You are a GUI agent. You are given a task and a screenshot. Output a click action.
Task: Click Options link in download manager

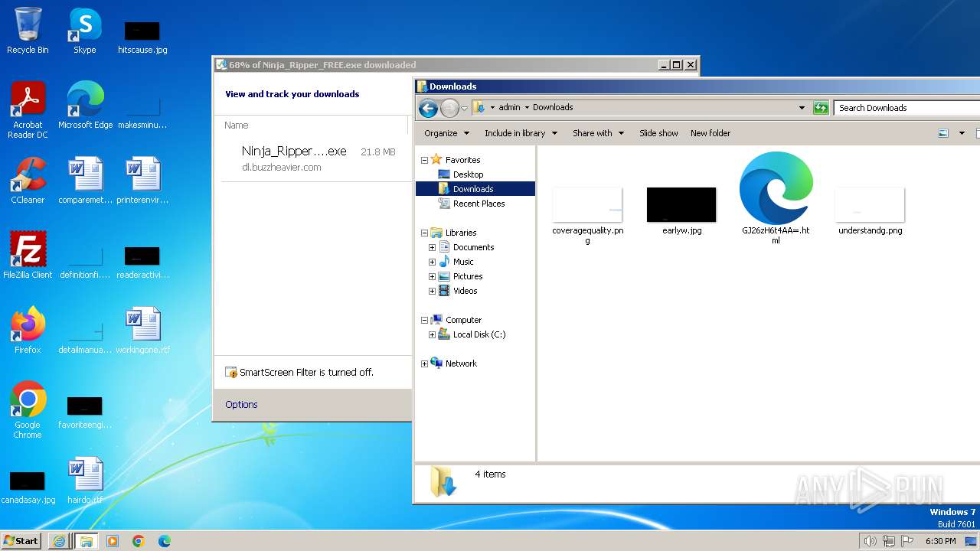click(241, 405)
